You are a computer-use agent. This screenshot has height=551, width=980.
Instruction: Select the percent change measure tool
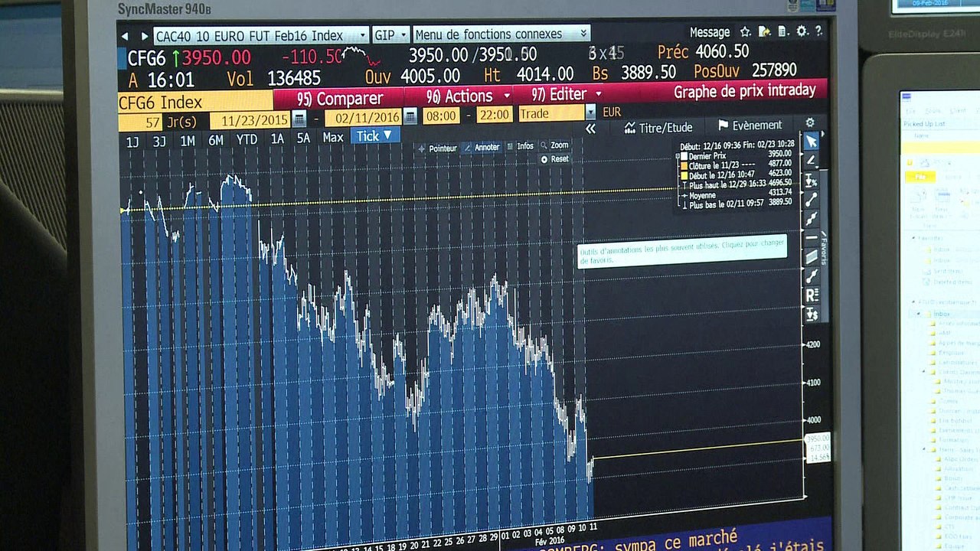point(812,181)
